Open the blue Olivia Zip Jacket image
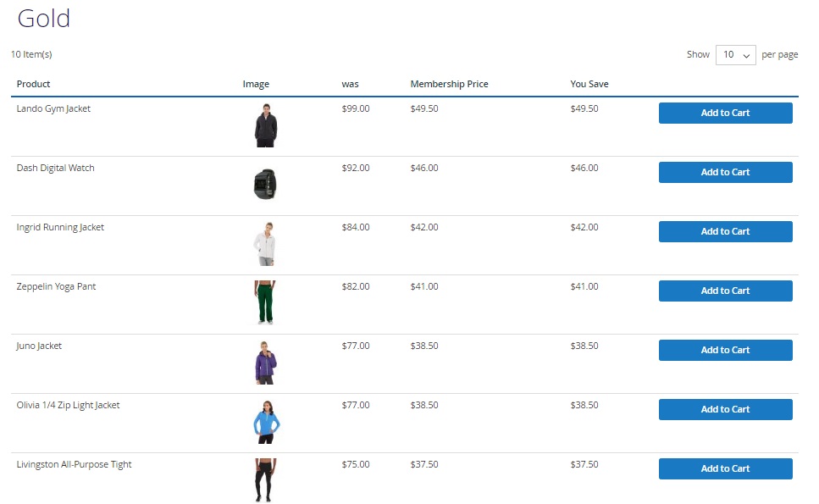This screenshot has height=504, width=819. [267, 422]
